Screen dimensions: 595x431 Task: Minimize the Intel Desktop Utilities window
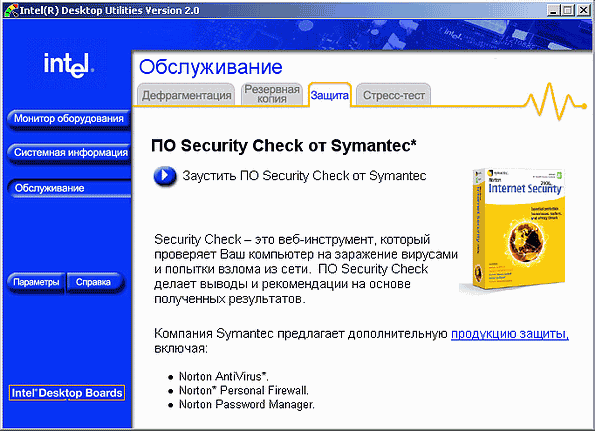[x=553, y=10]
